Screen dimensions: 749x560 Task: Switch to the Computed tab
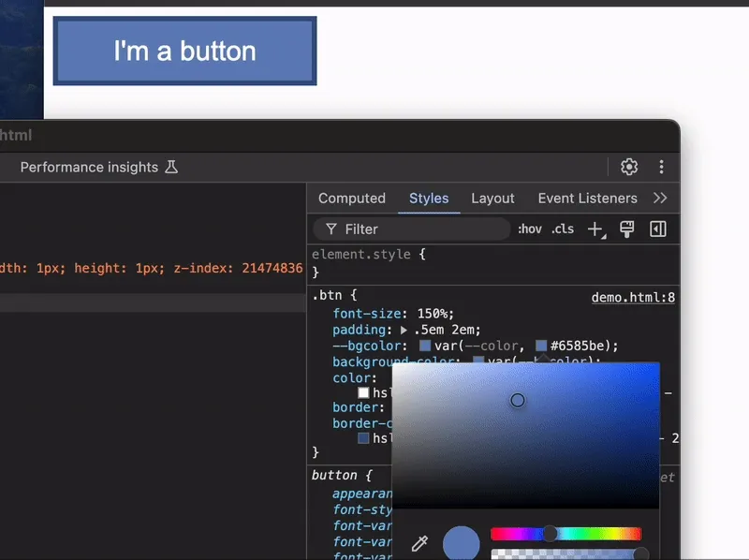point(352,199)
